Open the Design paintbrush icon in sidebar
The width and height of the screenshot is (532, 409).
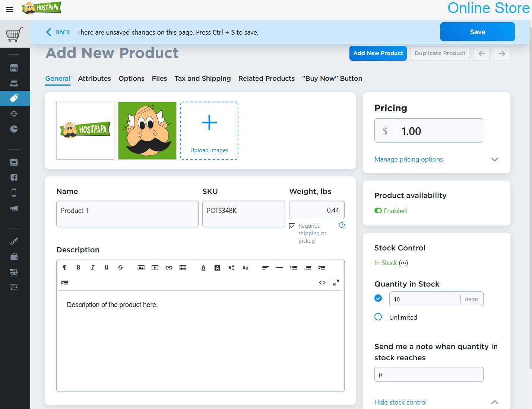[14, 240]
